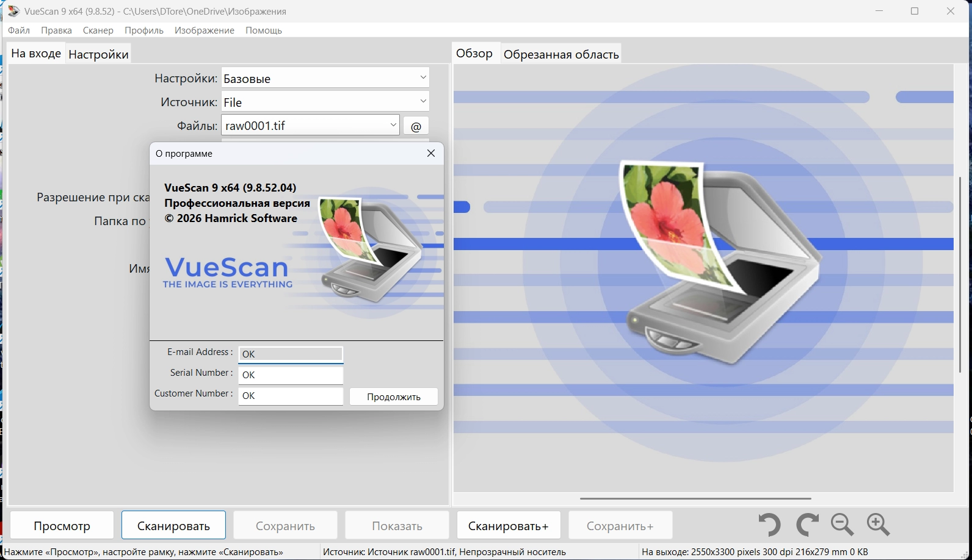The height and width of the screenshot is (560, 972).
Task: Click the Нажмите «Просмотр» status bar hint
Action: click(143, 552)
